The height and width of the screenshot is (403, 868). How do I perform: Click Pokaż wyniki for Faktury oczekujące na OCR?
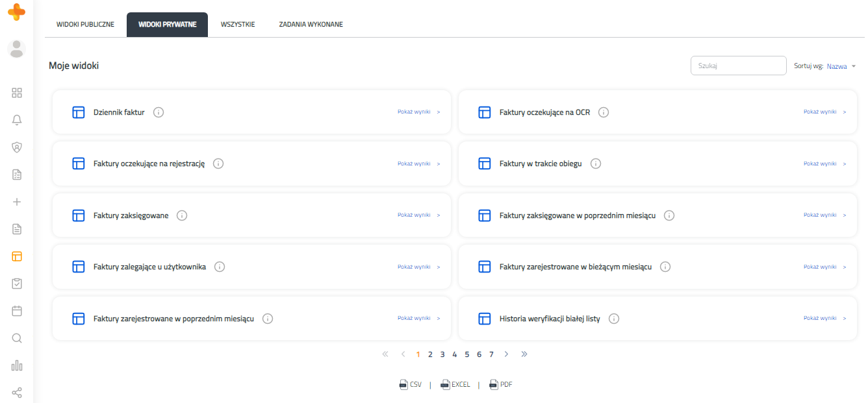point(825,112)
